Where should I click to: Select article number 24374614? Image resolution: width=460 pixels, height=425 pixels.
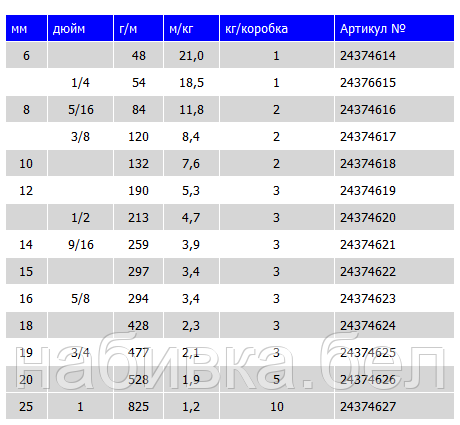368,56
